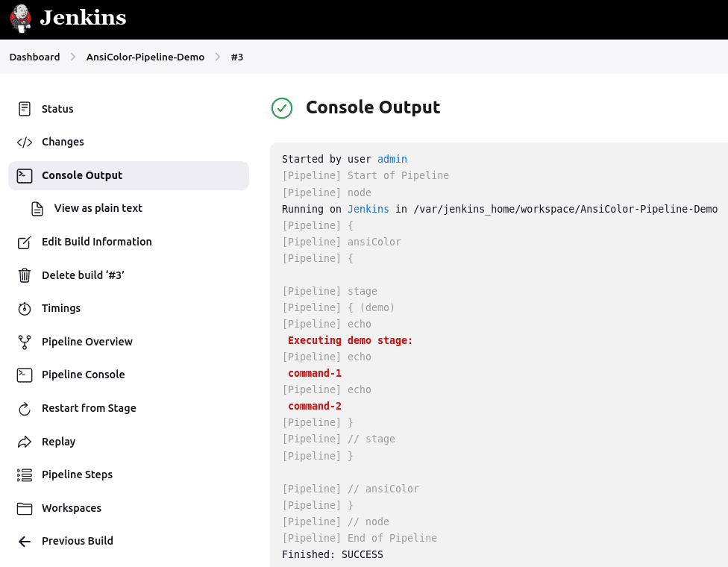This screenshot has width=728, height=567.
Task: Open the admin user link
Action: click(392, 159)
